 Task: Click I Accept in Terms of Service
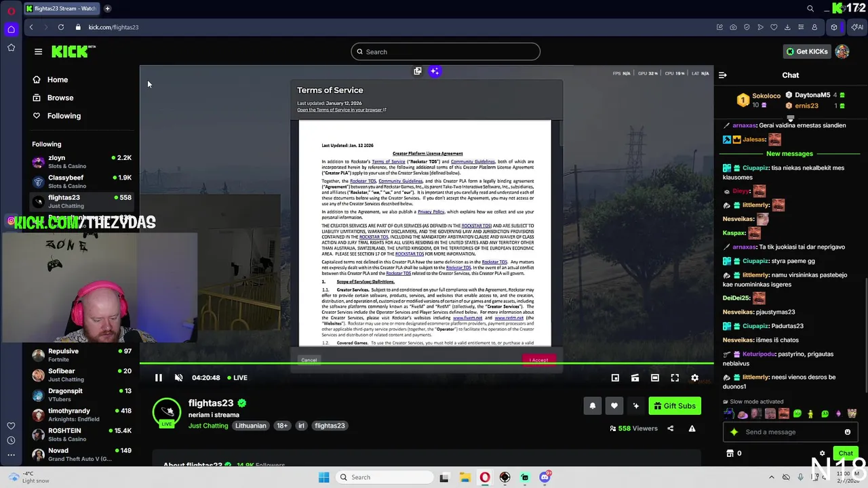tap(538, 360)
